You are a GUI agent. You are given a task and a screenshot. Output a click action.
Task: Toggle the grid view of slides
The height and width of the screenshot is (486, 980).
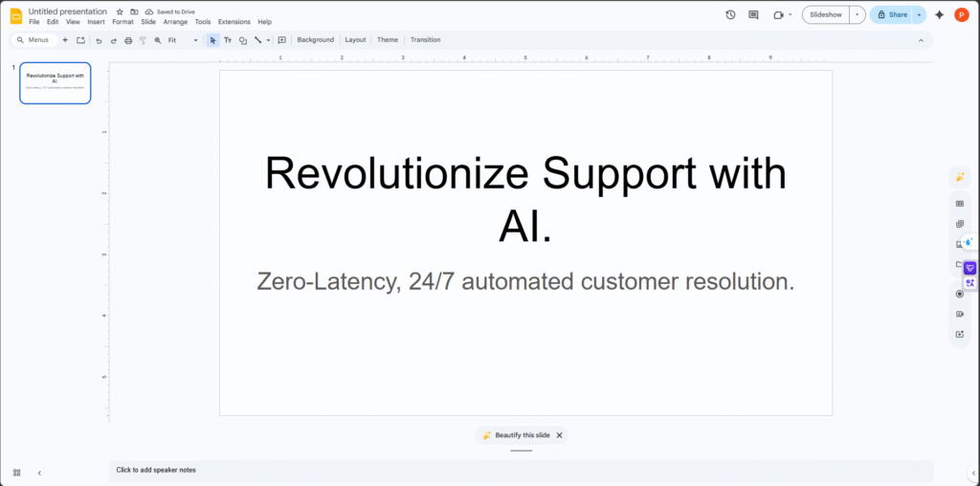click(x=16, y=473)
